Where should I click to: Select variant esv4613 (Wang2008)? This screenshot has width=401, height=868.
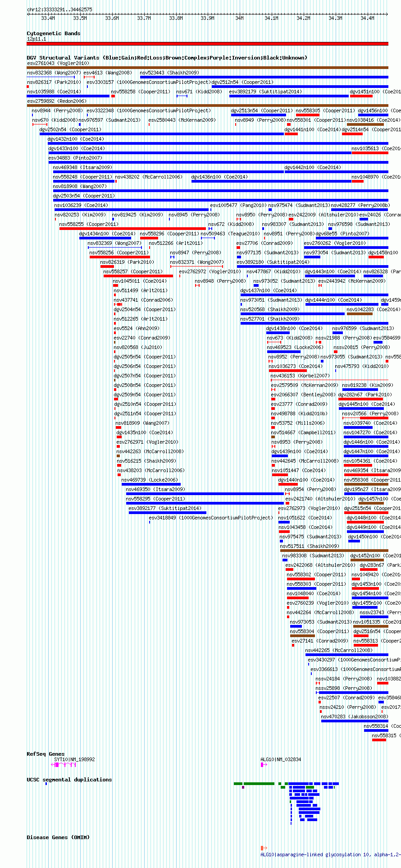89,77
